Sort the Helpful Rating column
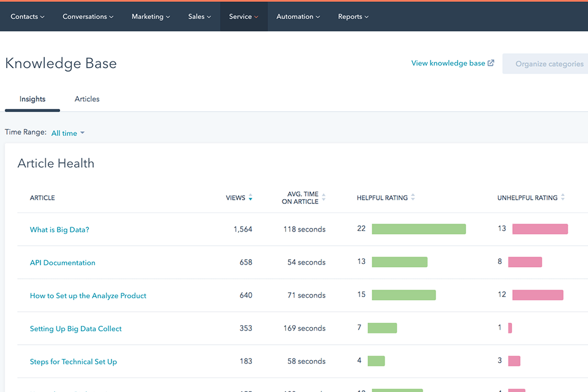588x392 pixels. coord(414,197)
